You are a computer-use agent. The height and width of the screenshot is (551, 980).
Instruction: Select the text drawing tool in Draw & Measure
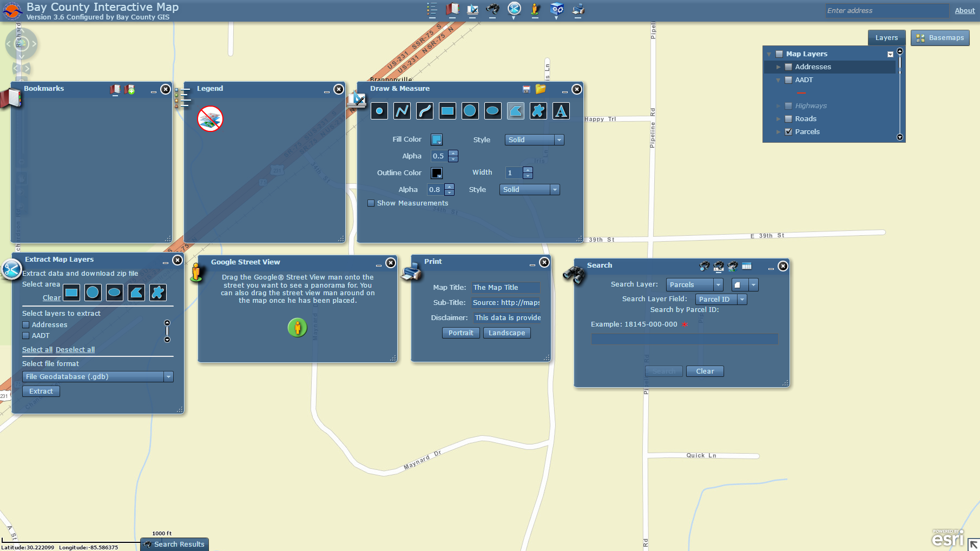click(x=561, y=111)
